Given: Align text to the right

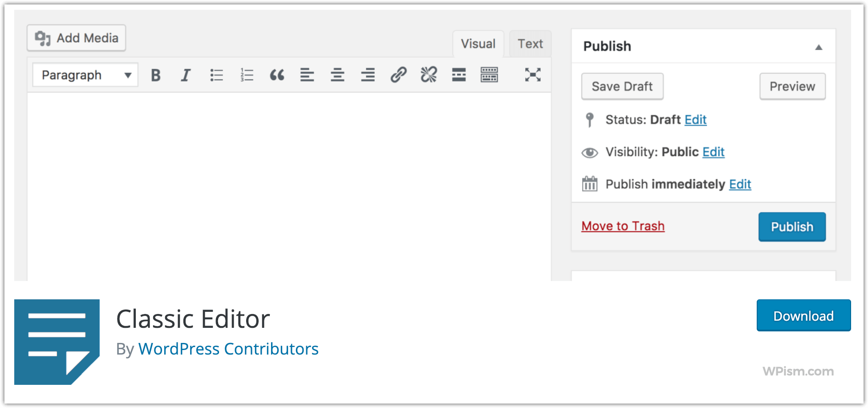Looking at the screenshot, I should click(368, 75).
